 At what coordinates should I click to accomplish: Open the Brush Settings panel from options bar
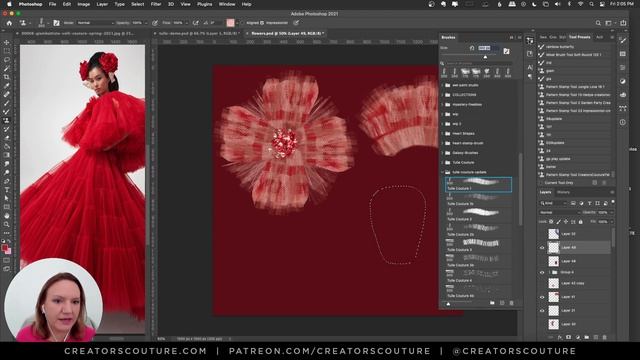pyautogui.click(x=56, y=23)
